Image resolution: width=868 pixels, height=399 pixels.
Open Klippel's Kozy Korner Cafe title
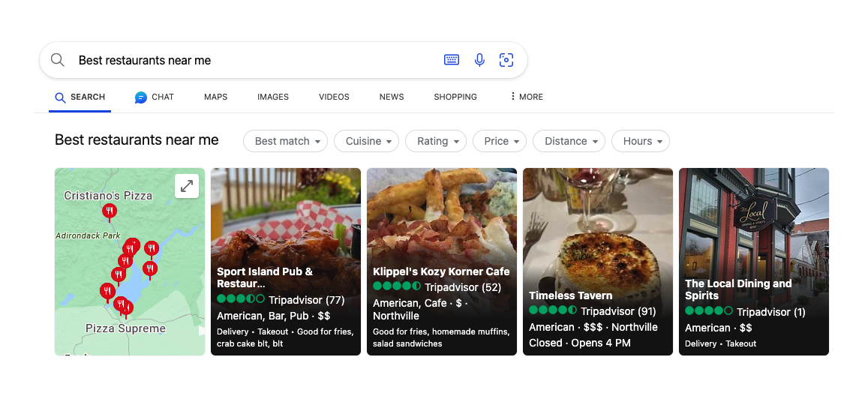[x=441, y=271]
